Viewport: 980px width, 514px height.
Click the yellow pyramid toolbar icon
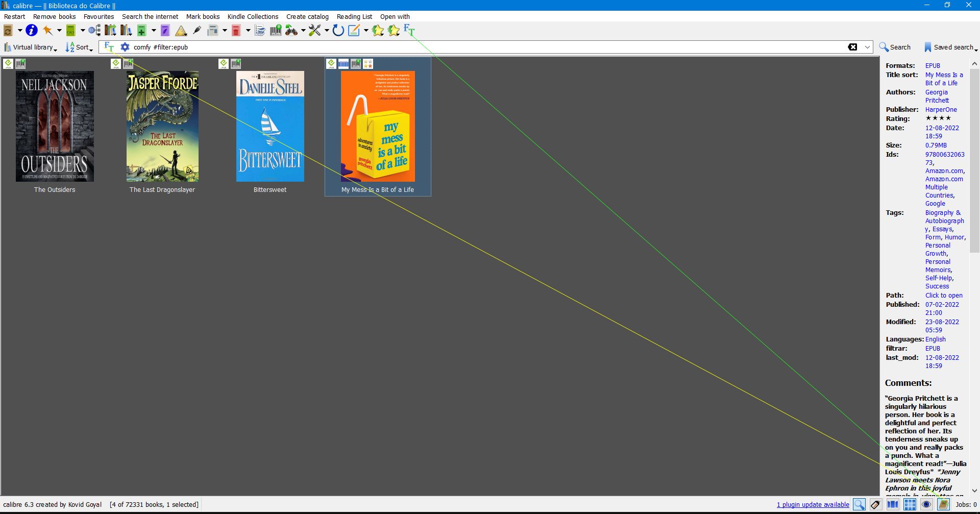(181, 31)
